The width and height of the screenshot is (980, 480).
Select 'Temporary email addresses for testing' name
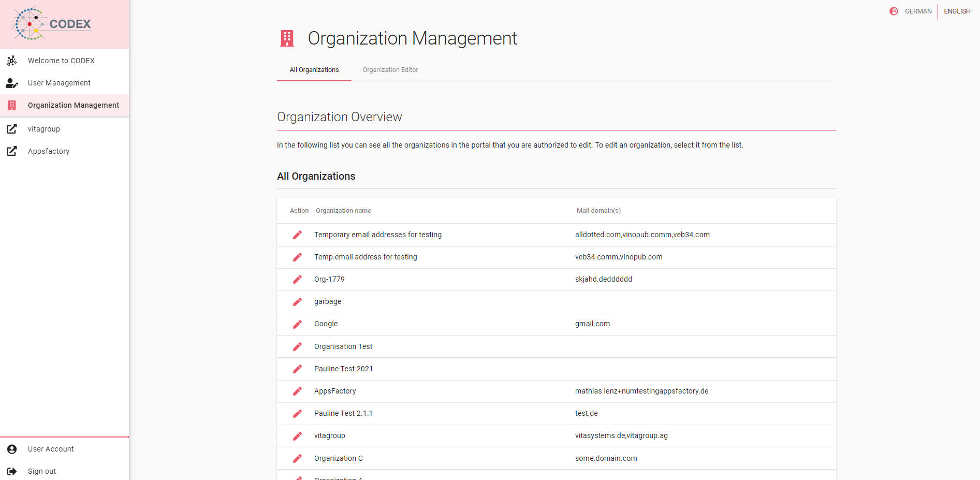(378, 235)
